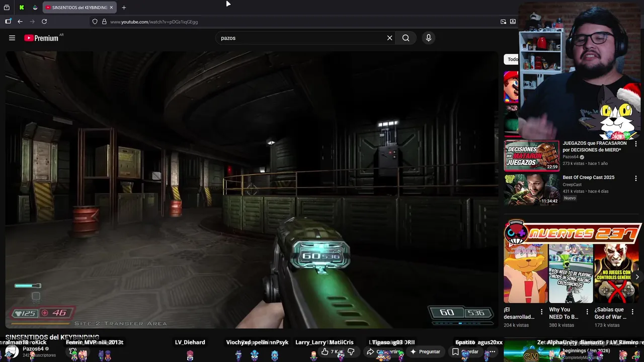Open the tab list button in title bar
Viewport: 644px width, 362px height.
[x=7, y=8]
